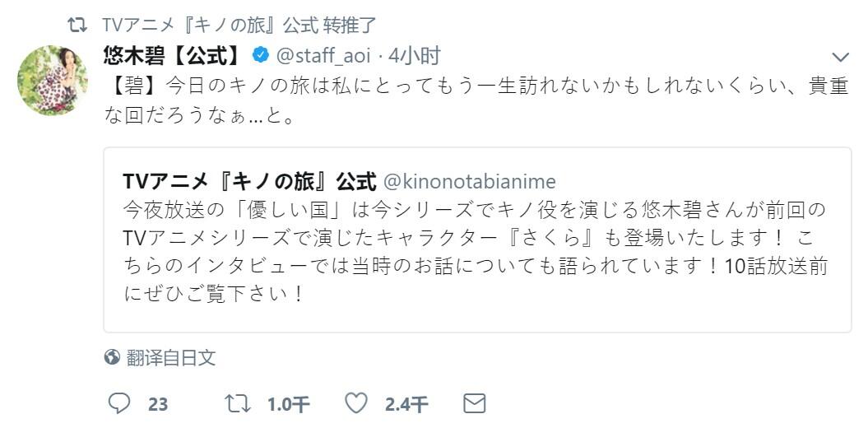Click the blue verified badge

(260, 55)
